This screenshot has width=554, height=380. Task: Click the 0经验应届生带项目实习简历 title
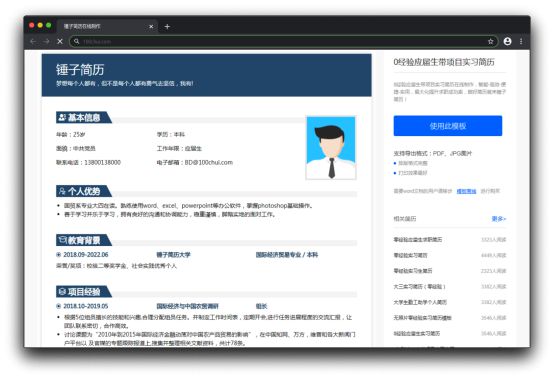pyautogui.click(x=444, y=62)
